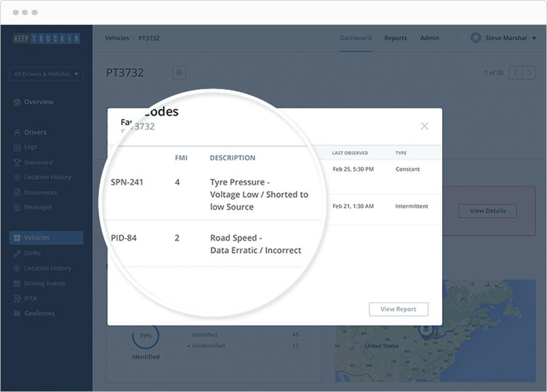Viewport: 547px width, 392px height.
Task: Switch to the Reports tab
Action: (395, 38)
